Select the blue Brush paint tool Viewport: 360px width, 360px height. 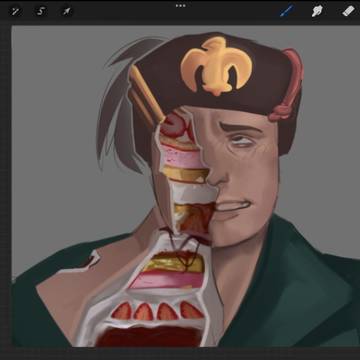pyautogui.click(x=287, y=11)
